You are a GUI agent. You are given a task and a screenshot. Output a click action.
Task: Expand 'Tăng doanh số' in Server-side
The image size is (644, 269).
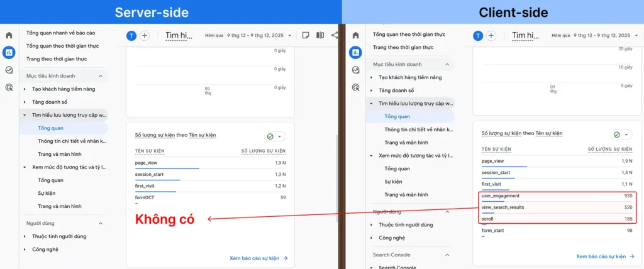(x=25, y=102)
